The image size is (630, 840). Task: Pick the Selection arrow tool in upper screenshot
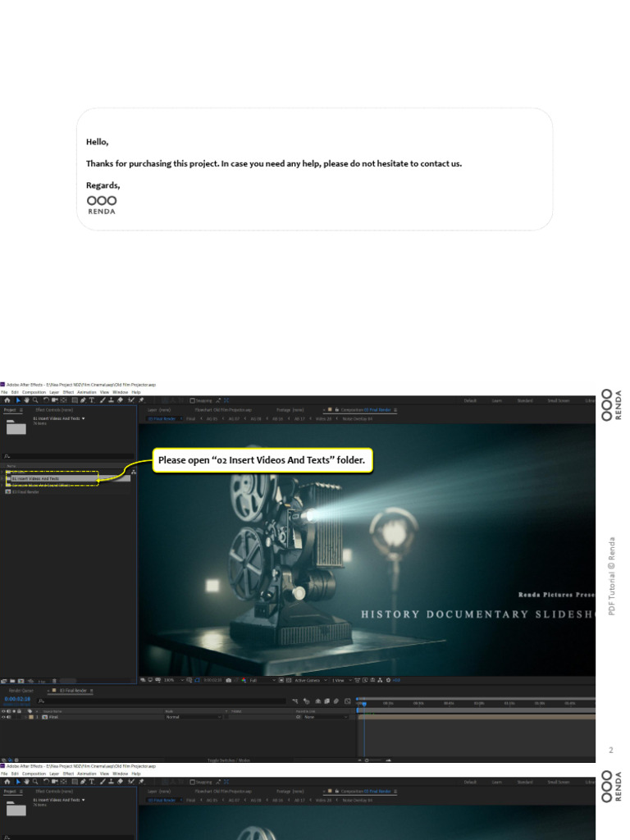click(x=18, y=400)
